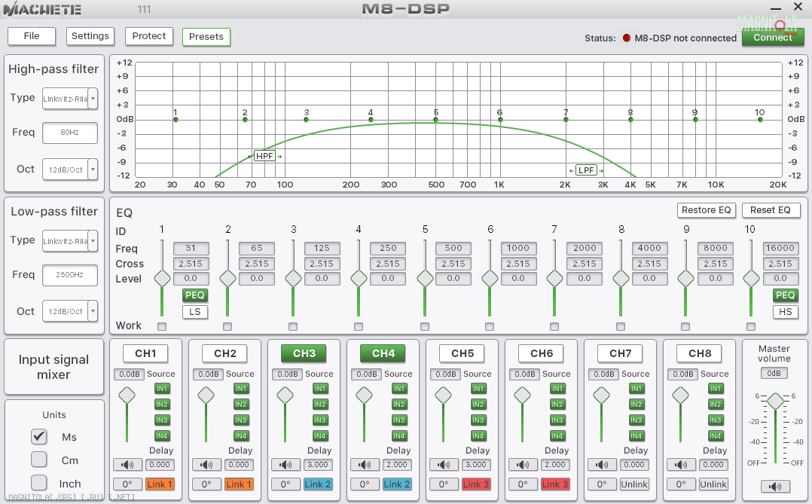
Task: Mute channel CH8 with its speaker icon
Action: [x=681, y=465]
